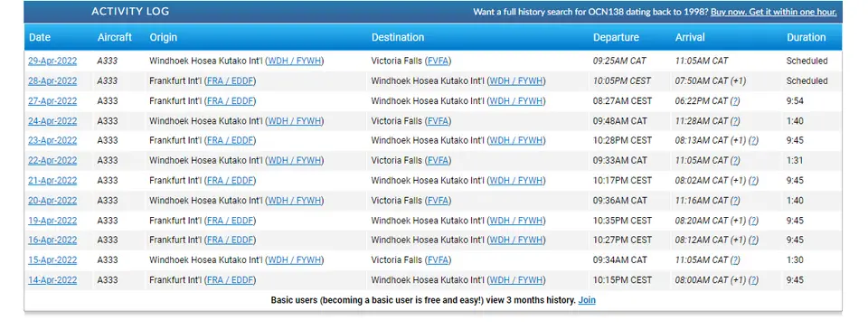
Task: Select the 1:31 duration value
Action: (795, 161)
